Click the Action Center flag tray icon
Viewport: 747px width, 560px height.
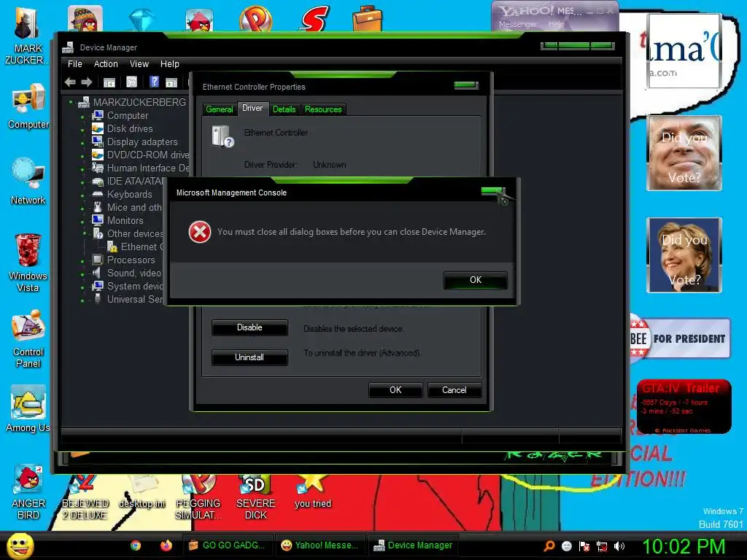point(584,546)
